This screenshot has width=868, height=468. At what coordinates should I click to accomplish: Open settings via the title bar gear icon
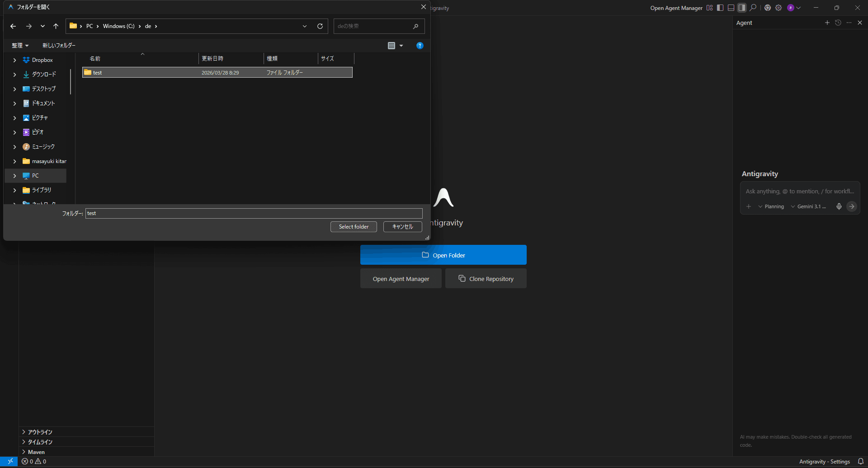click(778, 8)
